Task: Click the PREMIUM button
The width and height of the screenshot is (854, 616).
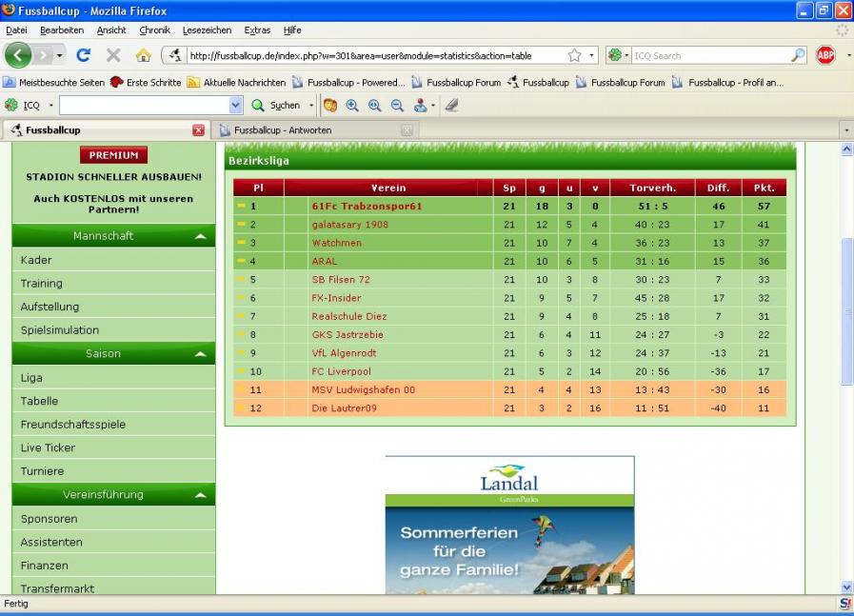Action: pos(113,155)
